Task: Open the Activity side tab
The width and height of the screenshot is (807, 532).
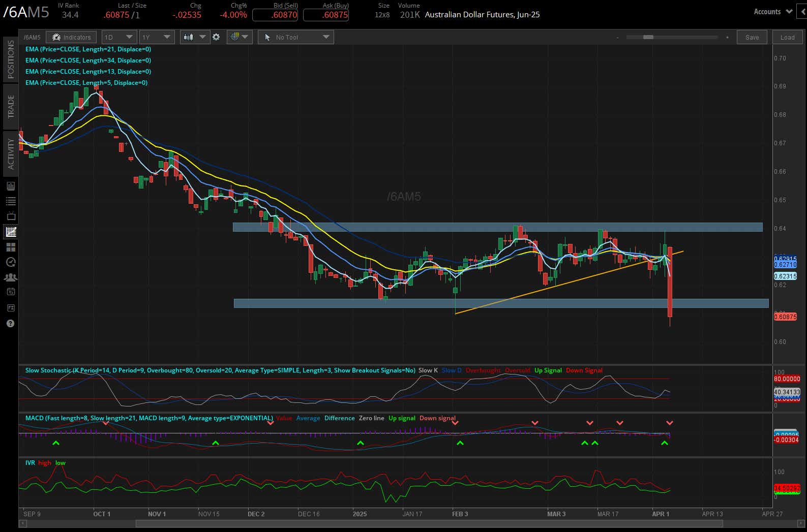Action: (11, 153)
